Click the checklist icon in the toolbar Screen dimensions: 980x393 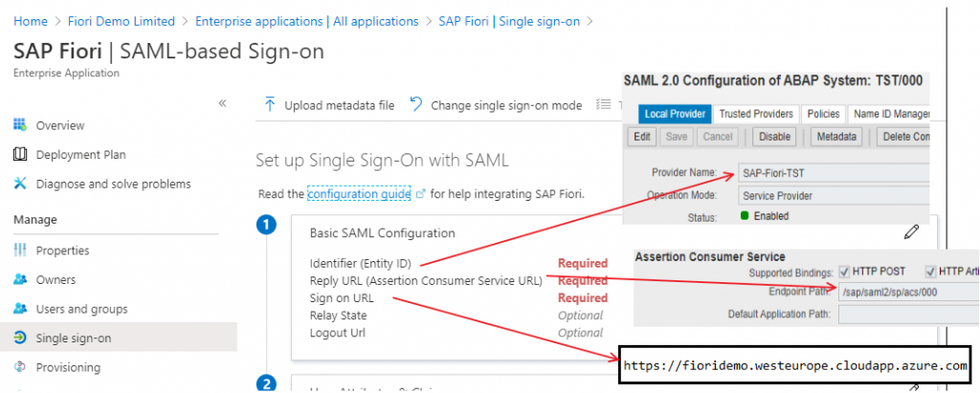[x=603, y=104]
